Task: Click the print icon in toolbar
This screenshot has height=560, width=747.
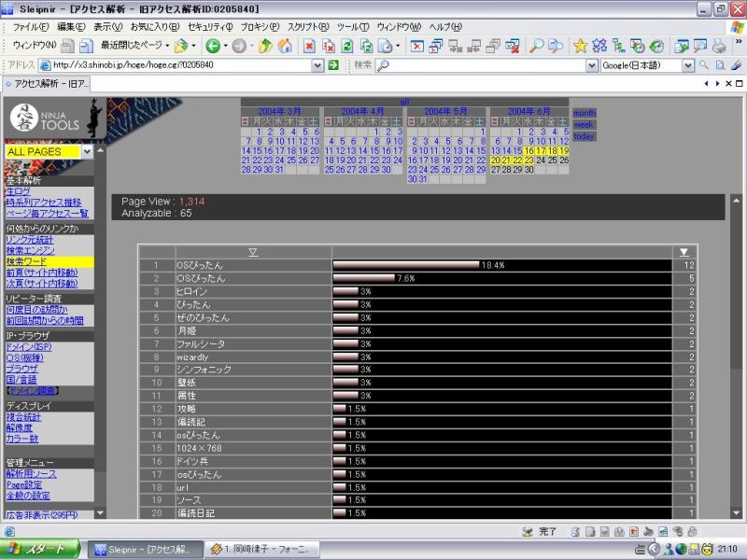Action: coord(719,46)
